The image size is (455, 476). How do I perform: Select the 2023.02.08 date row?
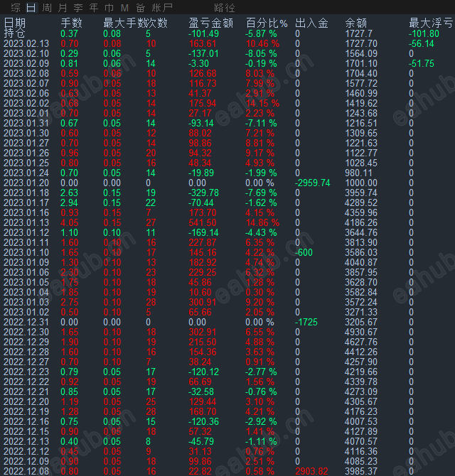click(26, 73)
